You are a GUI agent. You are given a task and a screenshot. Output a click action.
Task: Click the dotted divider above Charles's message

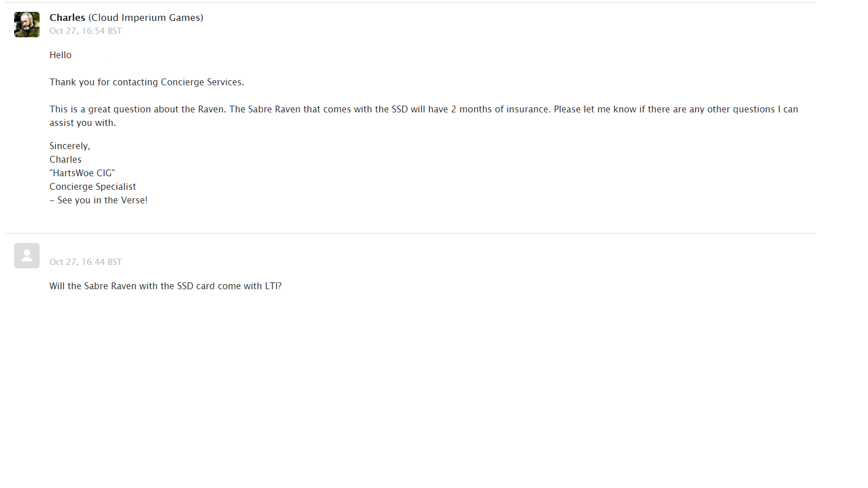(410, 2)
